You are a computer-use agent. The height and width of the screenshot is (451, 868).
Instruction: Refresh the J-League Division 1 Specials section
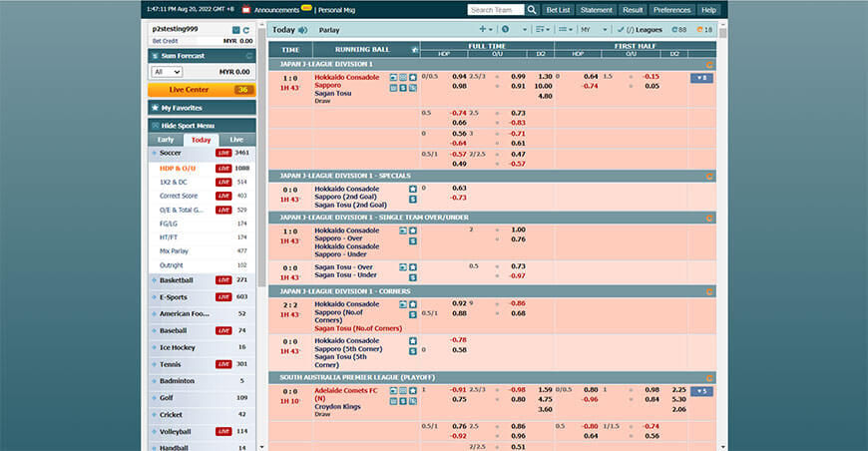pyautogui.click(x=709, y=177)
